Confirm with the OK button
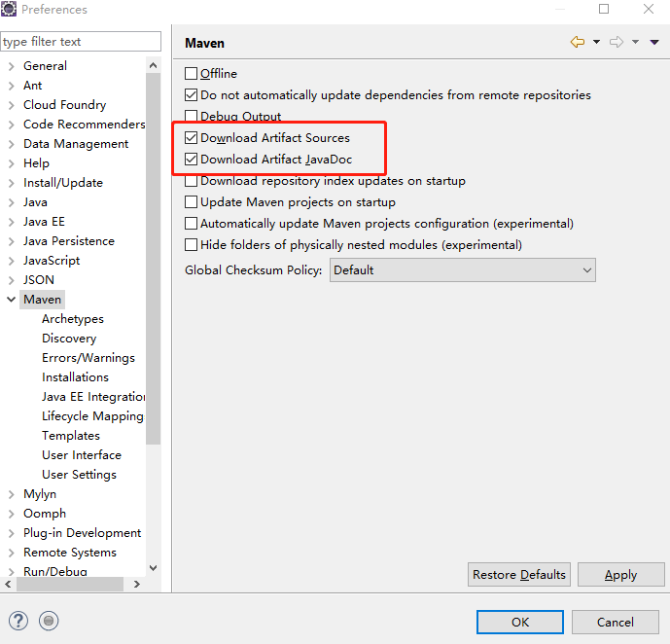 tap(520, 623)
